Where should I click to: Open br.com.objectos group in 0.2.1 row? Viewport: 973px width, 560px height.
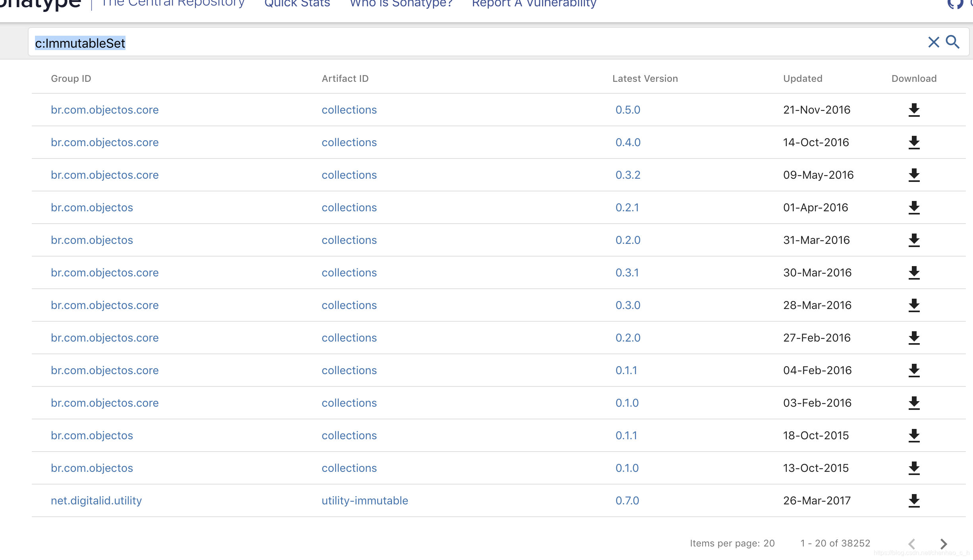[92, 207]
